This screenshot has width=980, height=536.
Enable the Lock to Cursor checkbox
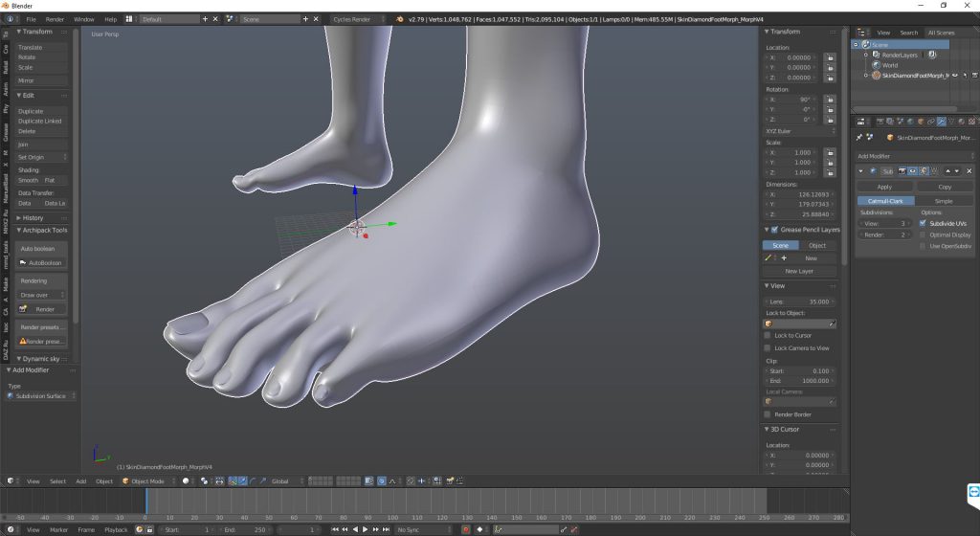coord(768,335)
